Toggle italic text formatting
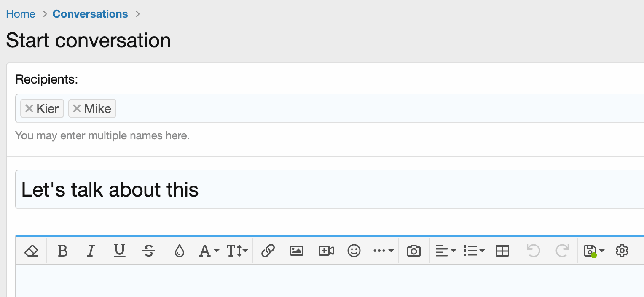The height and width of the screenshot is (297, 644). [90, 251]
